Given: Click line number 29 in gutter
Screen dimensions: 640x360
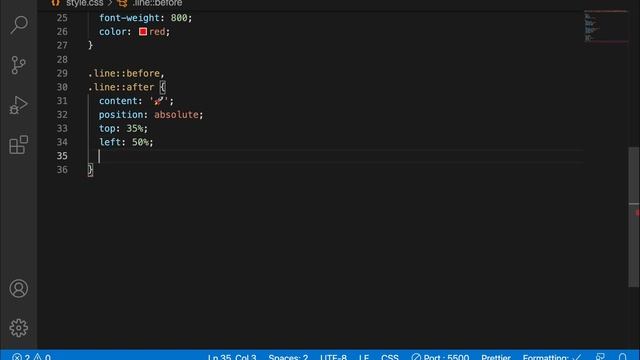Looking at the screenshot, I should 62,73.
